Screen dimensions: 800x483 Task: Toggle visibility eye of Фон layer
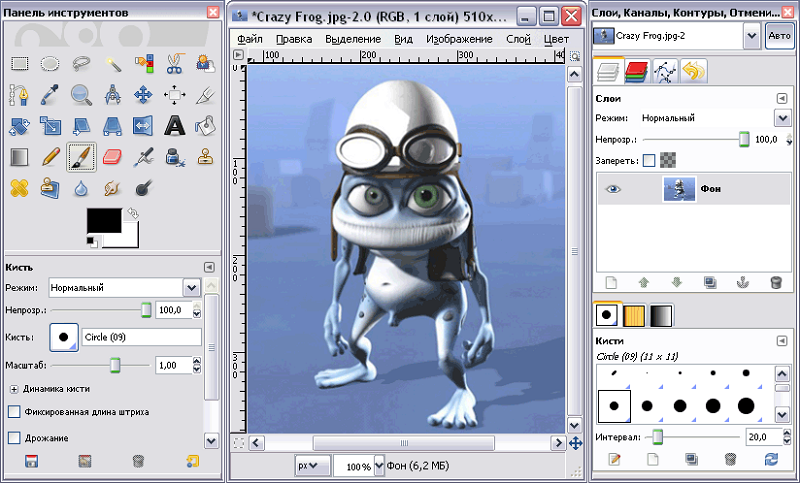613,189
